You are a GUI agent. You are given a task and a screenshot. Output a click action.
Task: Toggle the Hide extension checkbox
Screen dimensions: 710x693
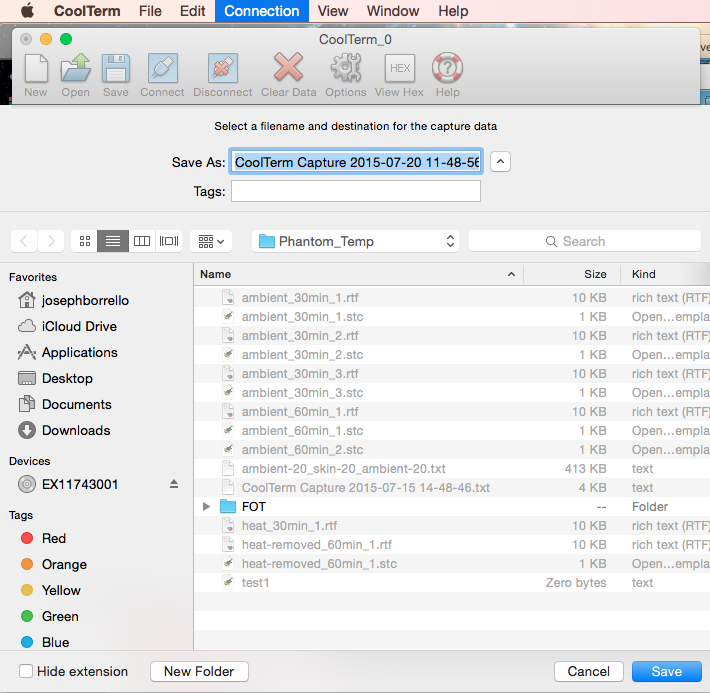[26, 671]
